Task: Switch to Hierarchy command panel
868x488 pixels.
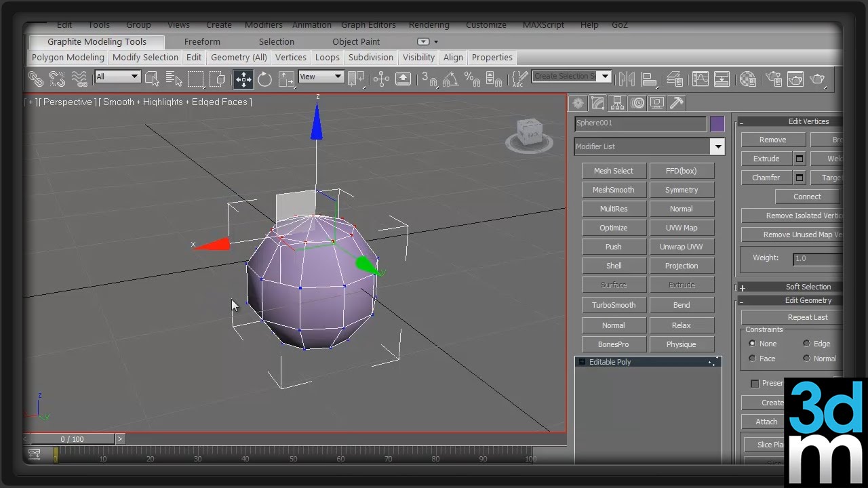Action: click(617, 103)
